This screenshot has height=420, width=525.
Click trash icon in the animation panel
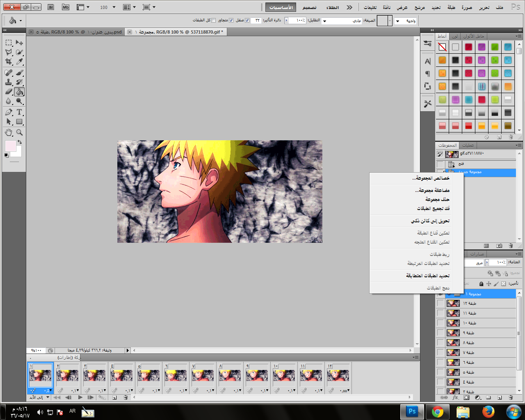point(126,397)
